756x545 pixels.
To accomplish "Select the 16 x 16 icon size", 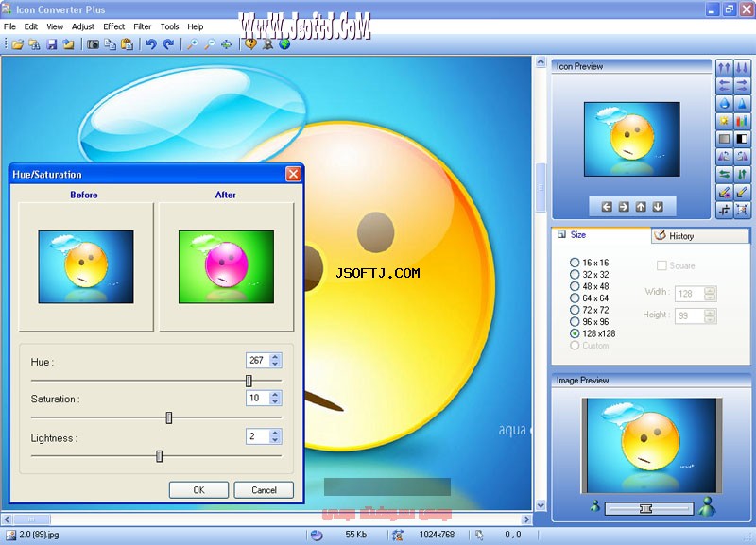I will click(x=589, y=263).
